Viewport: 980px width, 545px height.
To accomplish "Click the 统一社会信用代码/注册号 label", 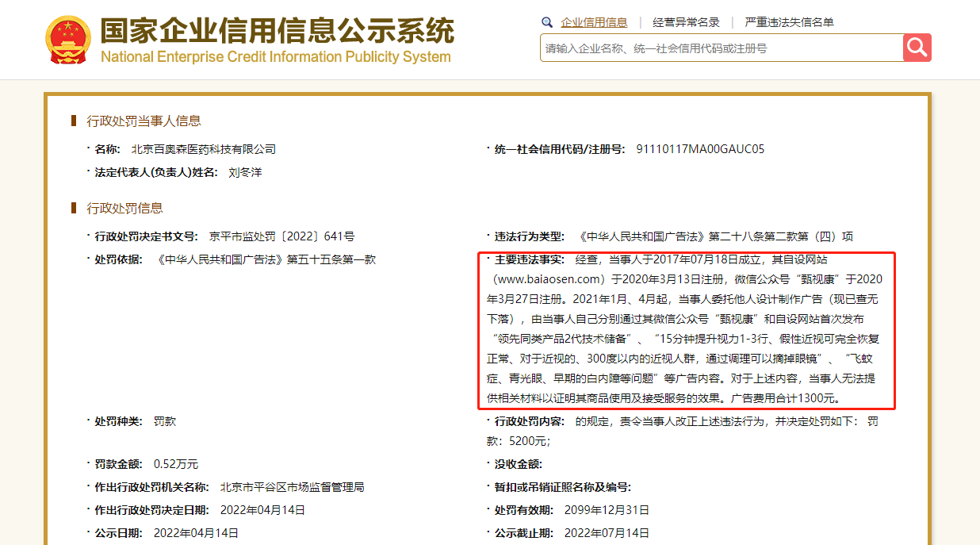I will (x=560, y=149).
